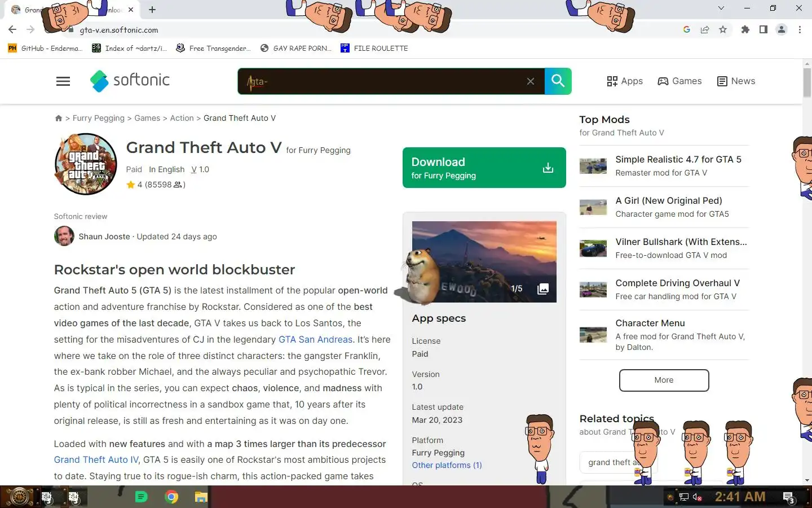Click the Softonic logo
Viewport: 812px width, 508px height.
click(130, 81)
